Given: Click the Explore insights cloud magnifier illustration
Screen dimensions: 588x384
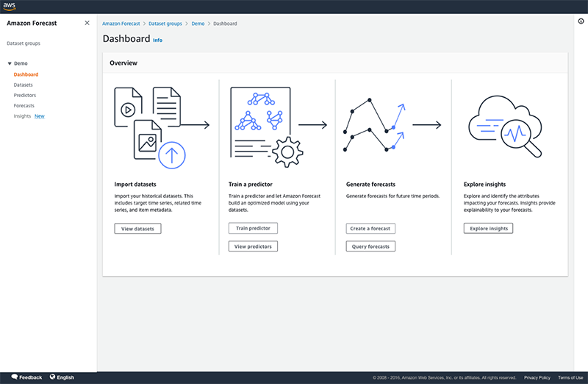Looking at the screenshot, I should point(506,127).
